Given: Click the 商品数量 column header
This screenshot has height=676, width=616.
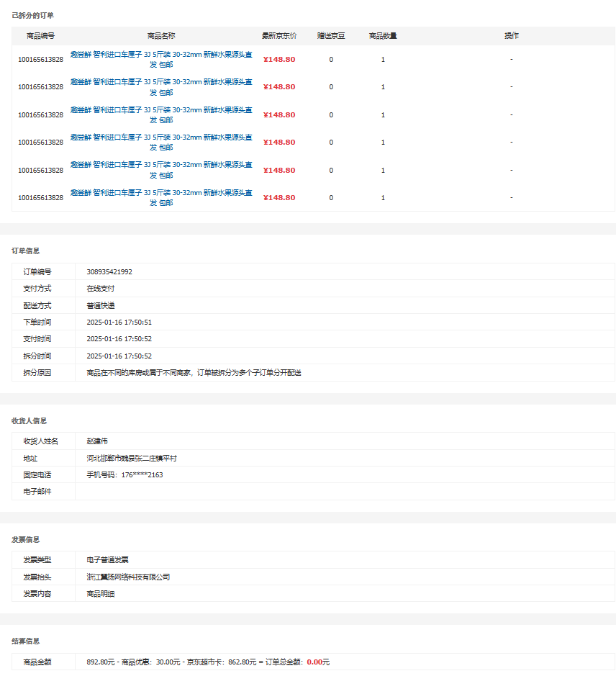Looking at the screenshot, I should [383, 35].
